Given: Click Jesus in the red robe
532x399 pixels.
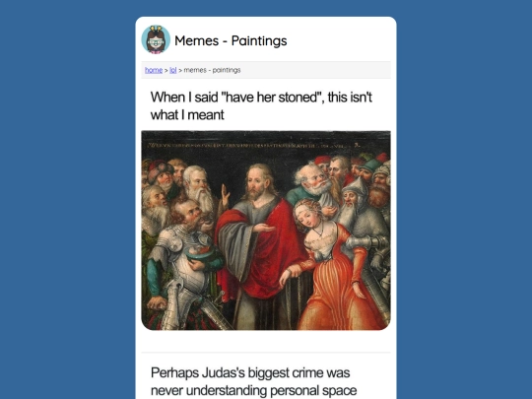Looking at the screenshot, I should pyautogui.click(x=259, y=244).
